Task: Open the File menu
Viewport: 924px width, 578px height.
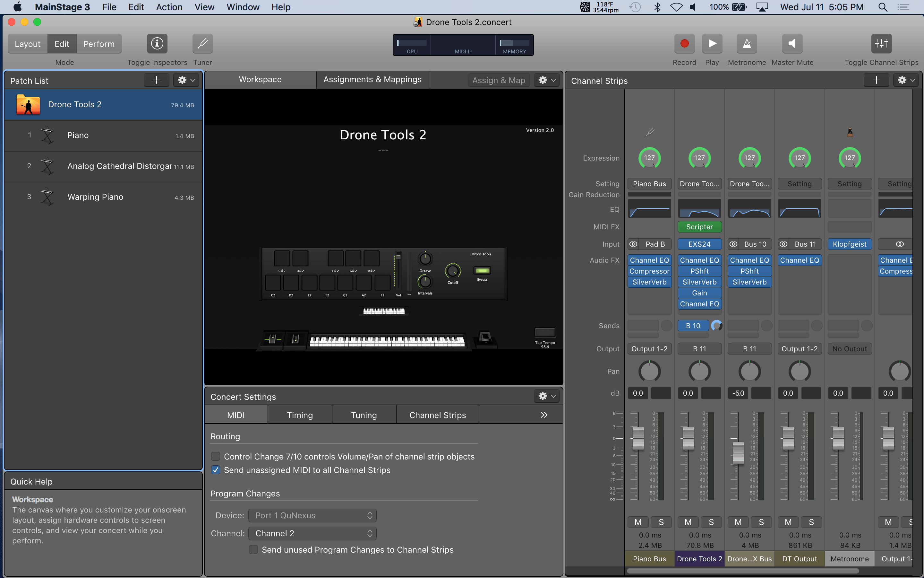Action: (x=109, y=7)
